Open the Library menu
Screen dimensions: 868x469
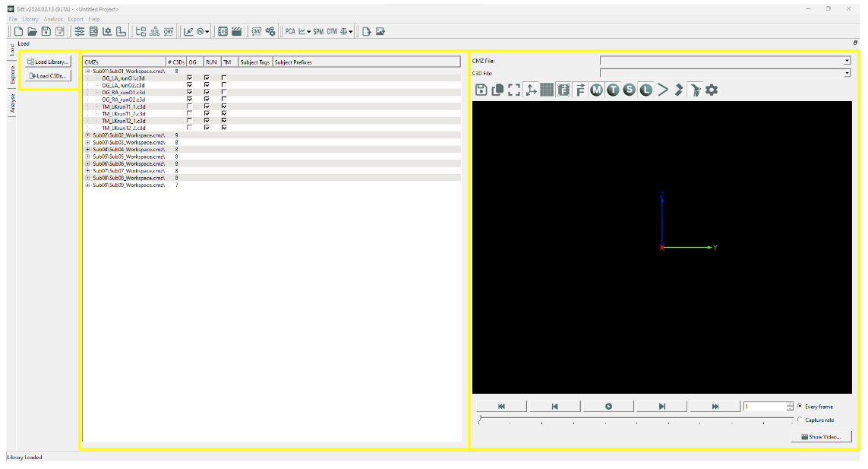pos(30,19)
